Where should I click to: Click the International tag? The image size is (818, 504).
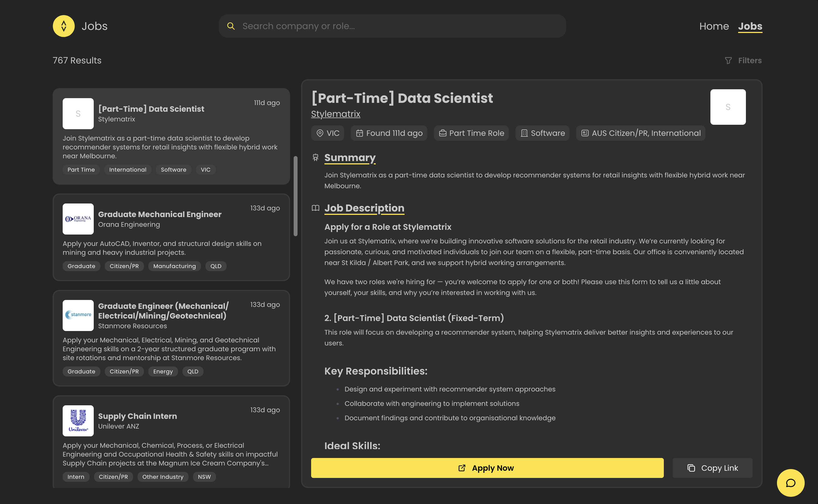pos(128,170)
